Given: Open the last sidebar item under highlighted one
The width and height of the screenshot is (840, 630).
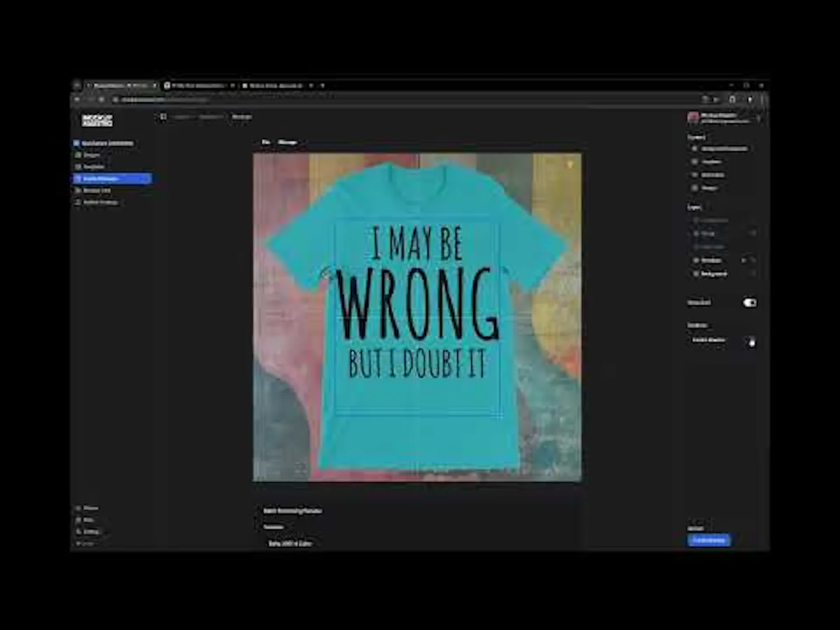Looking at the screenshot, I should 97,202.
